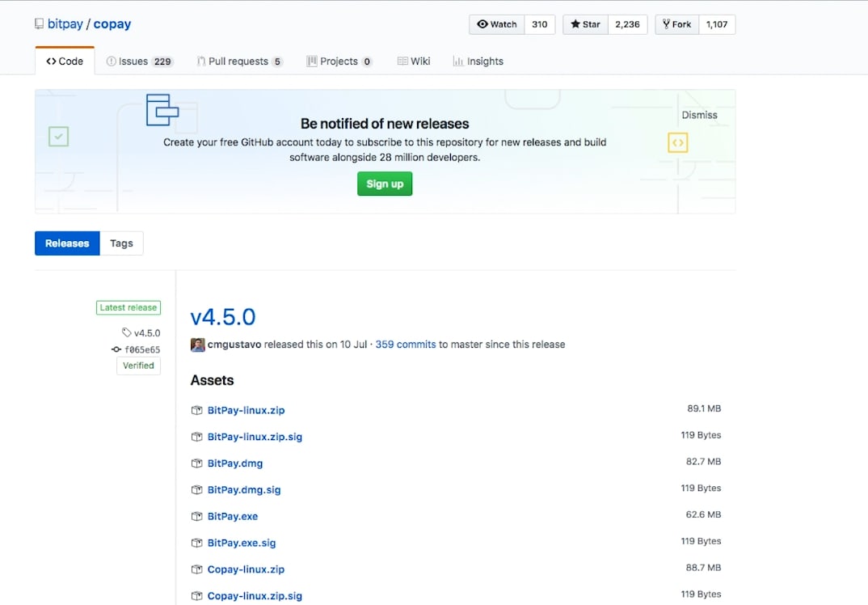Click the tag icon next to v4.5.0
Viewport: 868px width, 605px height.
pos(126,332)
